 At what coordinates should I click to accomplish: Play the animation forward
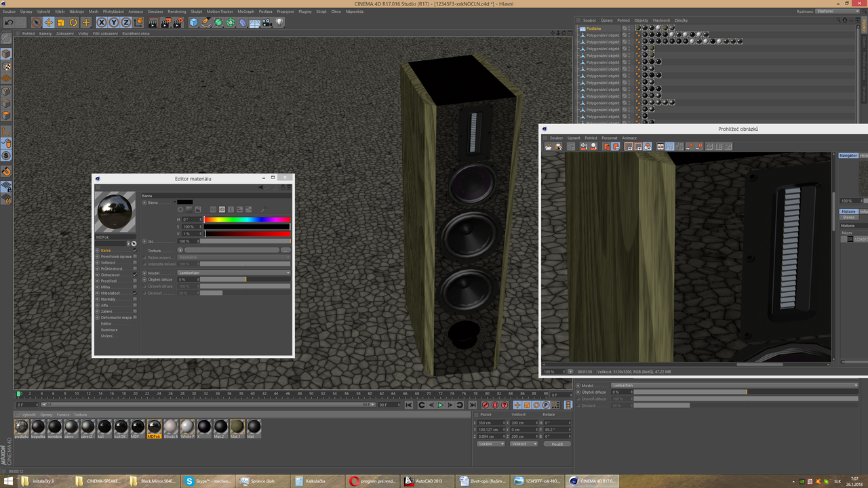click(x=440, y=405)
